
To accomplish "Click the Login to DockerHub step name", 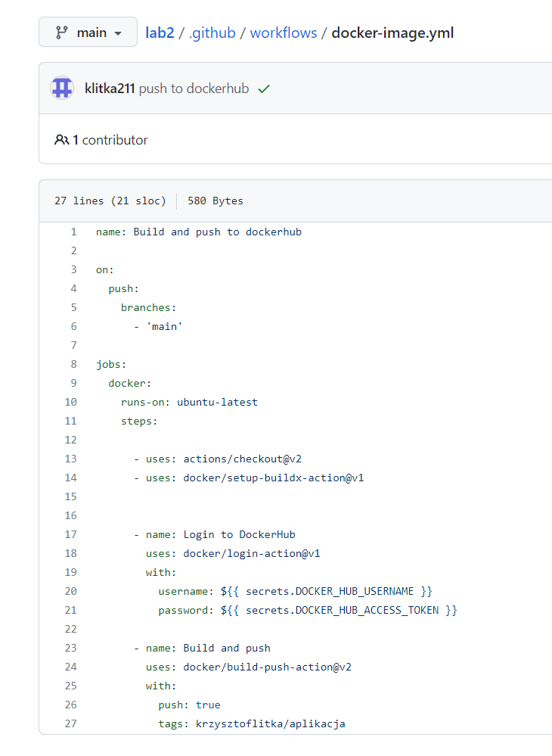I will (x=240, y=535).
